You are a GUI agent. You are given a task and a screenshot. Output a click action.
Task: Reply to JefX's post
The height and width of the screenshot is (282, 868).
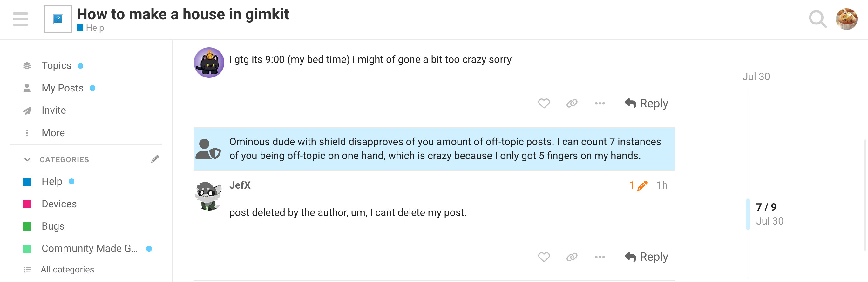coord(646,257)
